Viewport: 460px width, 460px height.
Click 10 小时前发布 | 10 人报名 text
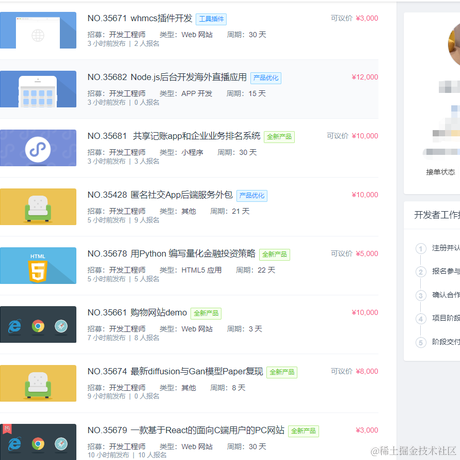pos(127,455)
